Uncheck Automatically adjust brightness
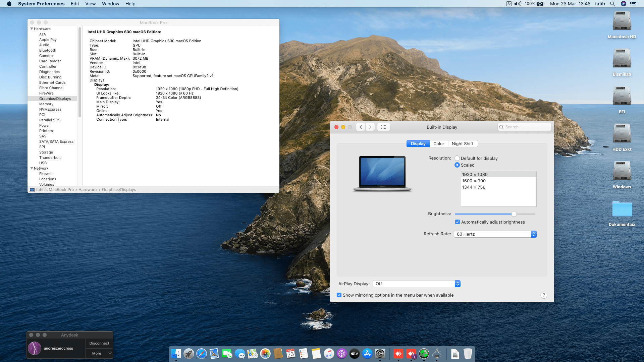Screen dimensions: 644x362 (x=457, y=222)
